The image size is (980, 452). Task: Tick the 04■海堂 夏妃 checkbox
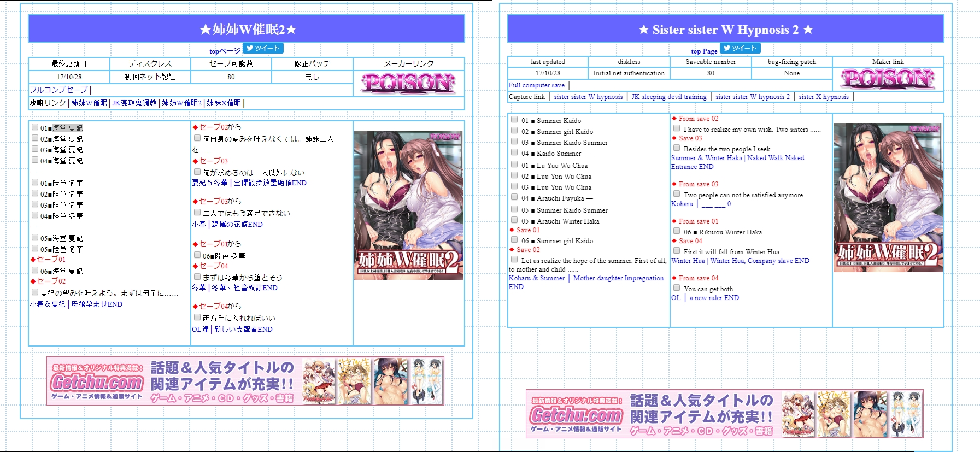click(35, 160)
